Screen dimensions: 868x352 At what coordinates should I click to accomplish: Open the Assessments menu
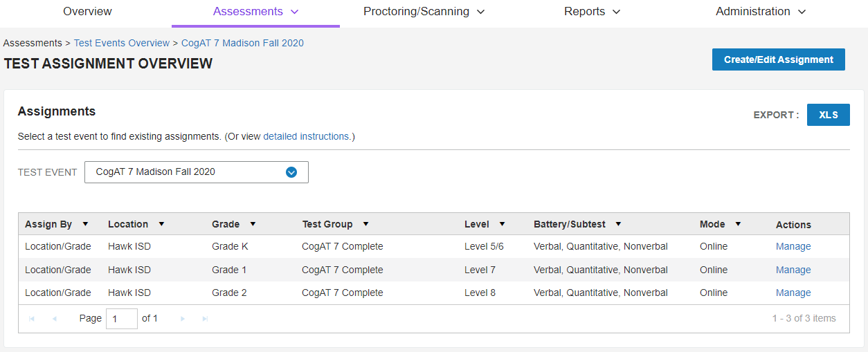coord(255,12)
